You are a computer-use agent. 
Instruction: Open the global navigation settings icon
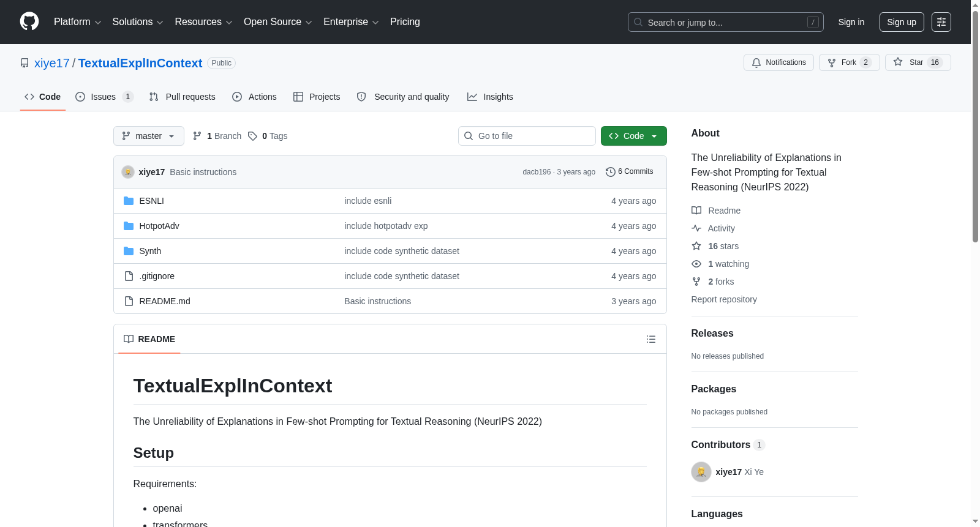tap(941, 22)
